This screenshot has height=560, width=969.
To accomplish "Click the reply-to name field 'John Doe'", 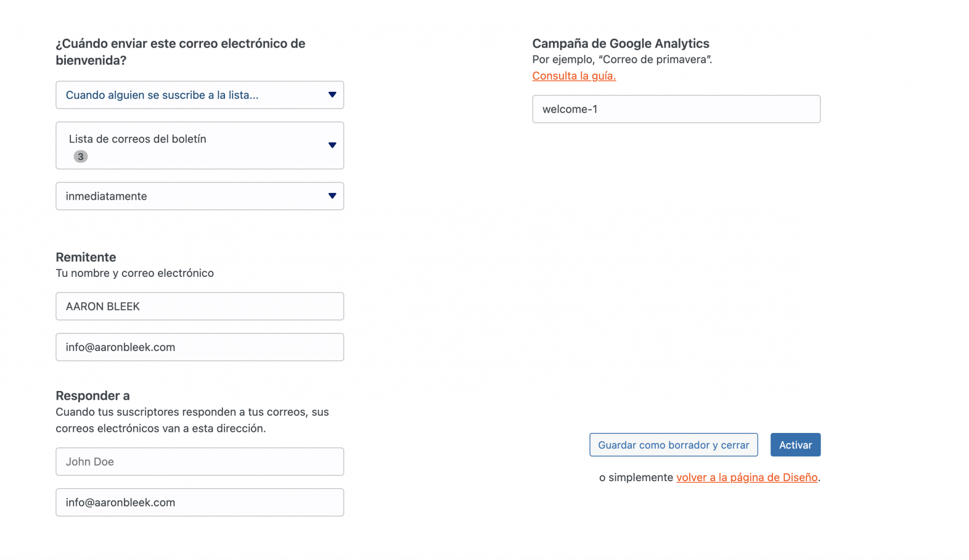I will (x=200, y=461).
